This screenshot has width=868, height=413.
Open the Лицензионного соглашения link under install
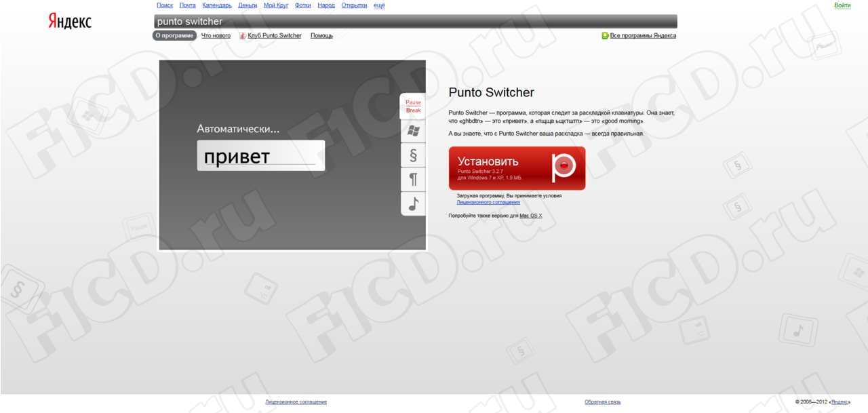pos(488,202)
